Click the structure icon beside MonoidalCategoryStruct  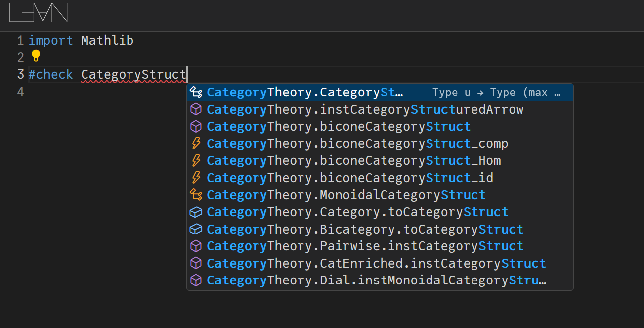click(196, 195)
